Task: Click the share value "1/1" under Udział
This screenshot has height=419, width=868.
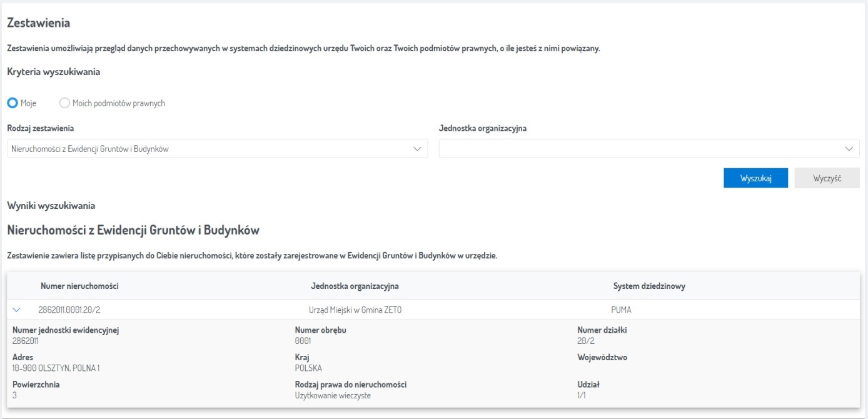Action: (582, 395)
